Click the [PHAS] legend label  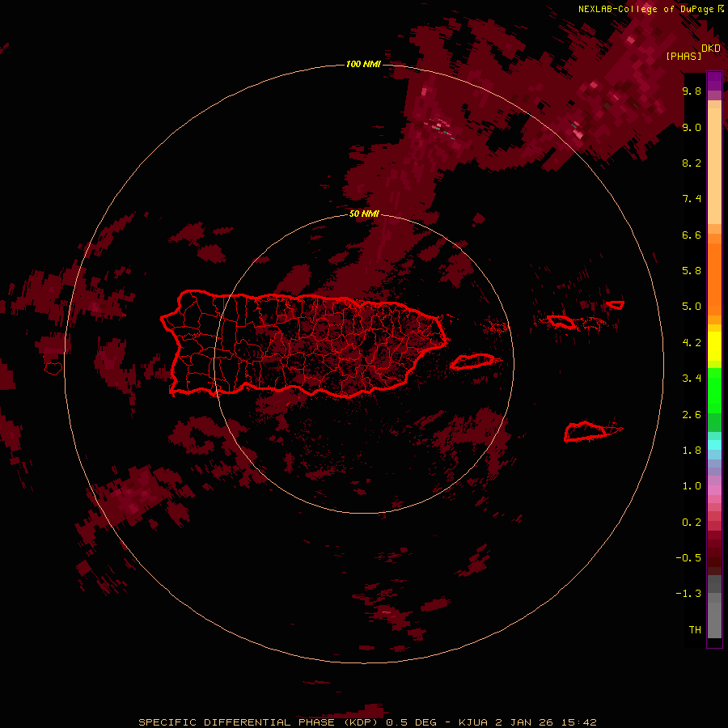tap(684, 57)
